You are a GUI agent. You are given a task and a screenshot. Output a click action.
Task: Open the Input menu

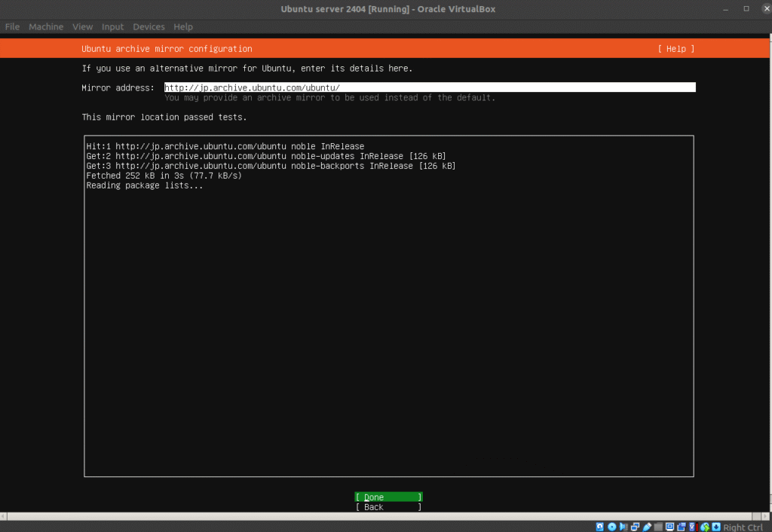click(x=112, y=26)
